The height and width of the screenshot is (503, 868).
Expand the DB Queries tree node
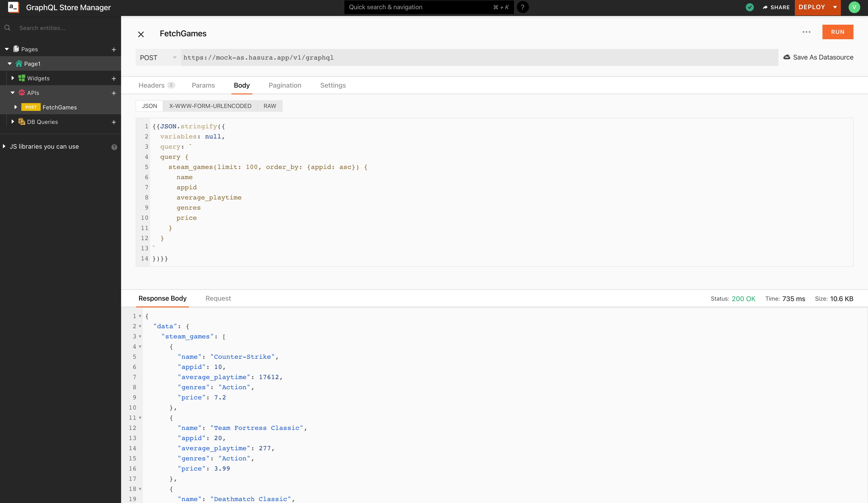click(13, 122)
